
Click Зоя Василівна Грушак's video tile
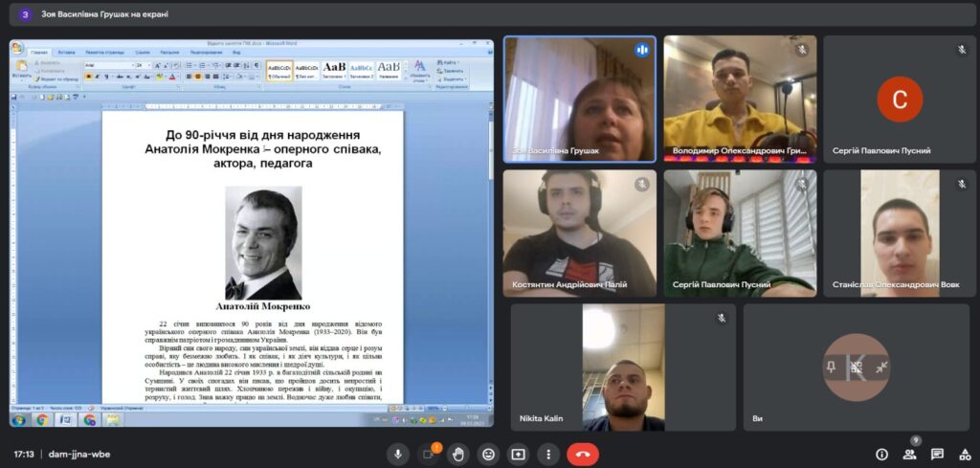point(580,99)
